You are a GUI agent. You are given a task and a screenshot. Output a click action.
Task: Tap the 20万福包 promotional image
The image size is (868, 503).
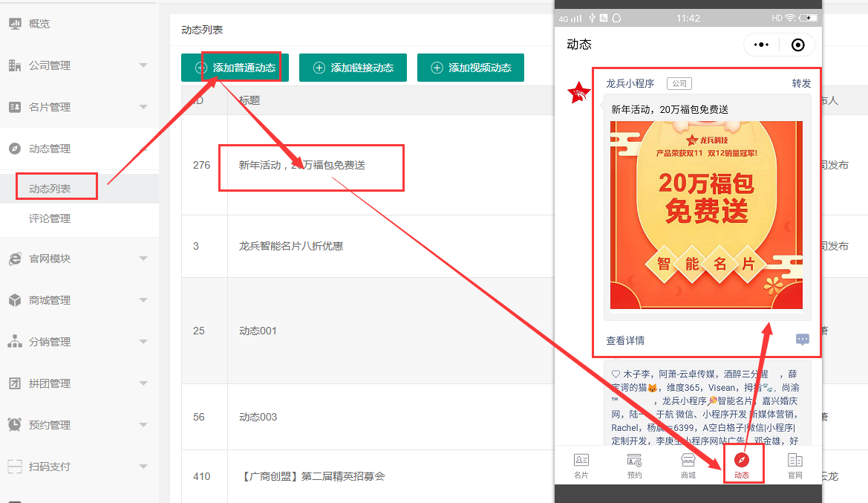click(x=706, y=215)
